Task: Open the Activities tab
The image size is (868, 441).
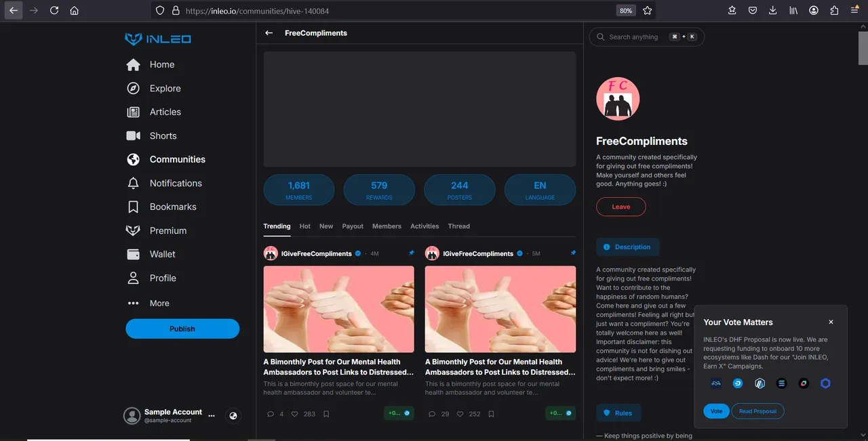Action: pos(425,226)
